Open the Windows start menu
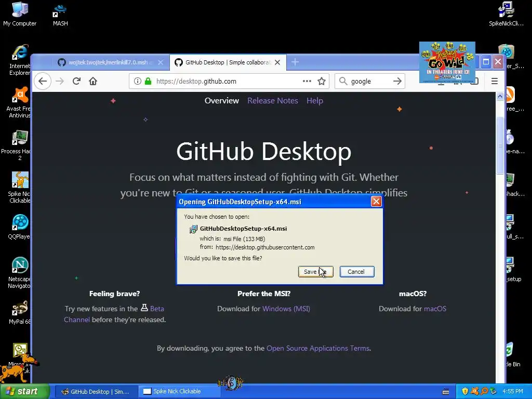The image size is (532, 399). coord(24,392)
